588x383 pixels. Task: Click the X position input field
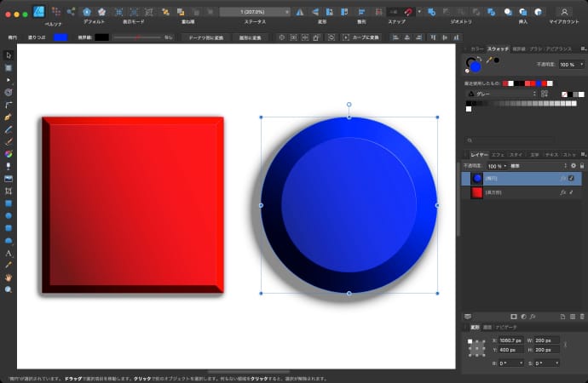(511, 340)
